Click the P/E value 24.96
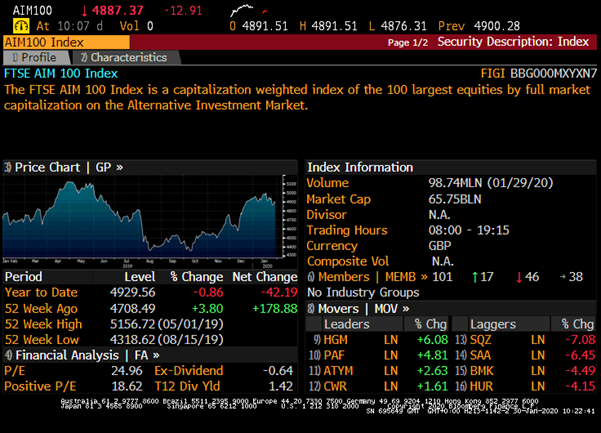Image resolution: width=601 pixels, height=433 pixels. click(127, 371)
